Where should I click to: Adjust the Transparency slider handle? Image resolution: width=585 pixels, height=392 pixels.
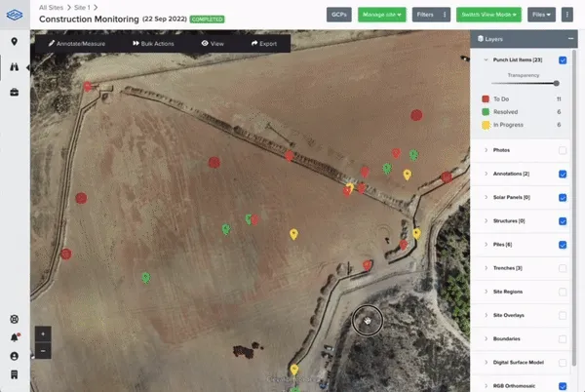(x=557, y=83)
